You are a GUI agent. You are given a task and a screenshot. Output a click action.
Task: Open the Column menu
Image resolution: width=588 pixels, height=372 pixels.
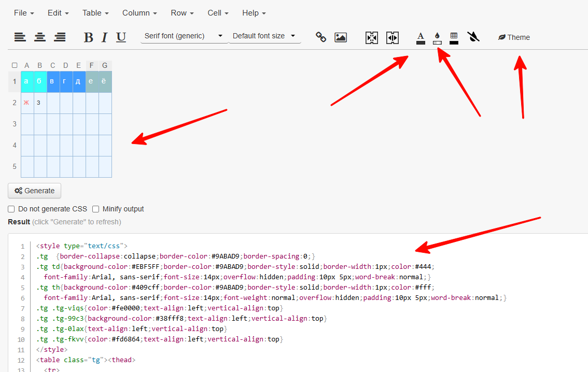[139, 12]
